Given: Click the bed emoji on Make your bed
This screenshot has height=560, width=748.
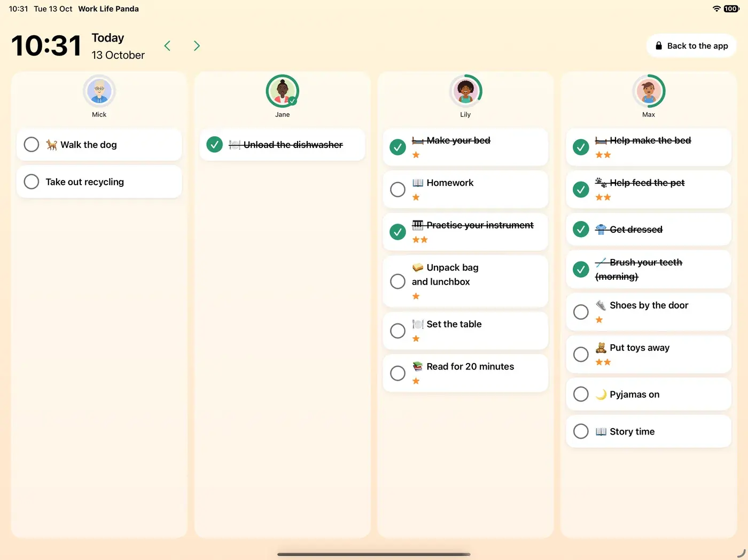Looking at the screenshot, I should (x=418, y=140).
